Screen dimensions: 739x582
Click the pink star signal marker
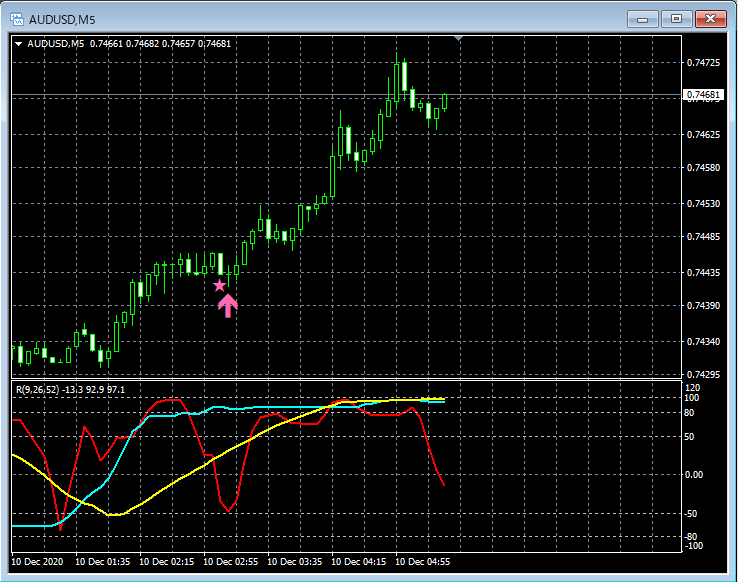[x=220, y=286]
